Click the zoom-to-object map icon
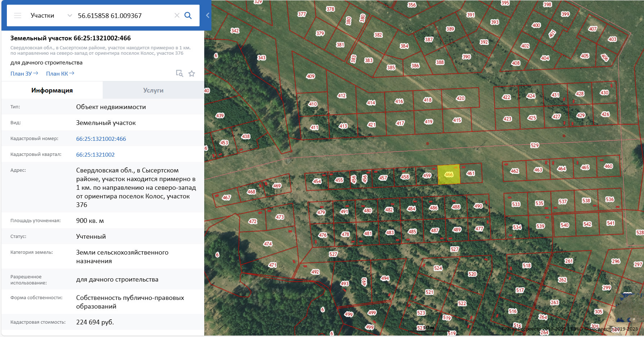The image size is (644, 337). coord(179,73)
